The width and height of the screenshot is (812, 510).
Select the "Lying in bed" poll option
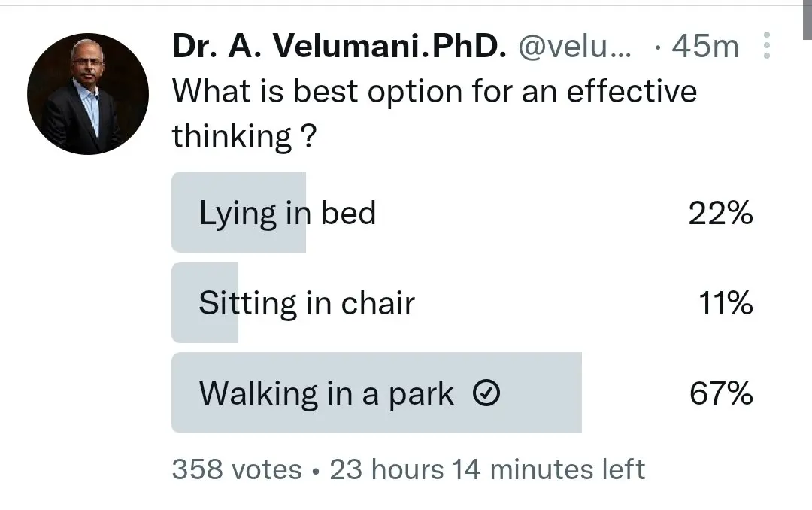(x=287, y=214)
